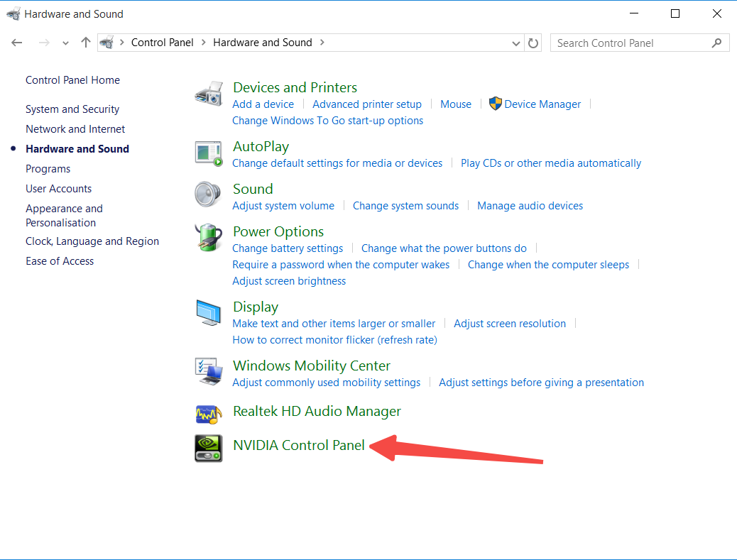Click the Display monitor icon
The height and width of the screenshot is (560, 737).
coord(209,312)
